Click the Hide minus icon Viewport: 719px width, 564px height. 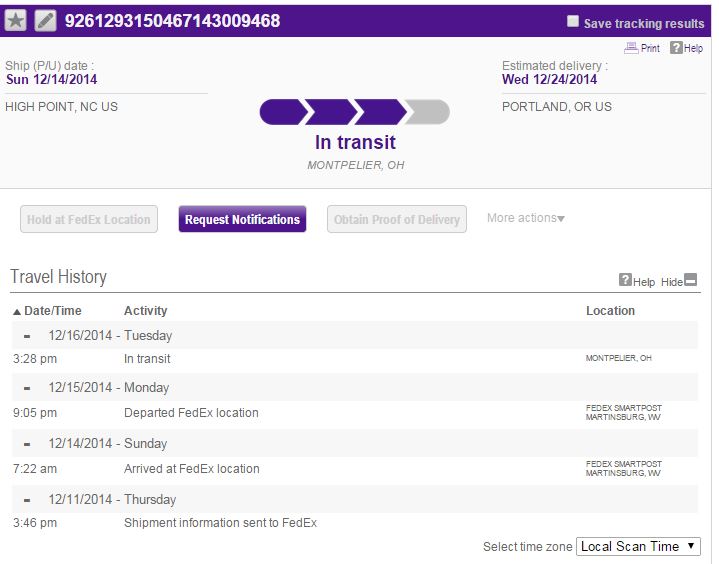[x=690, y=281]
